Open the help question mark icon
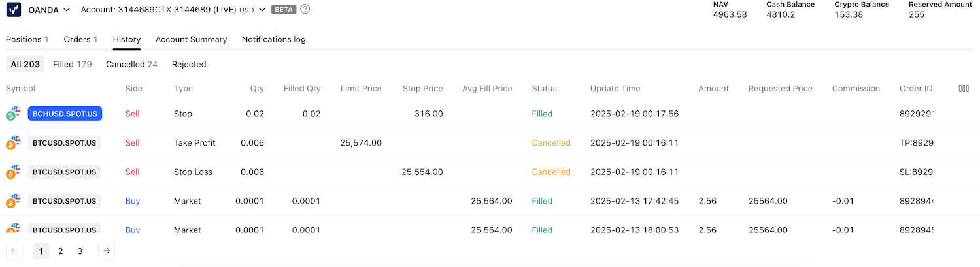 click(305, 10)
